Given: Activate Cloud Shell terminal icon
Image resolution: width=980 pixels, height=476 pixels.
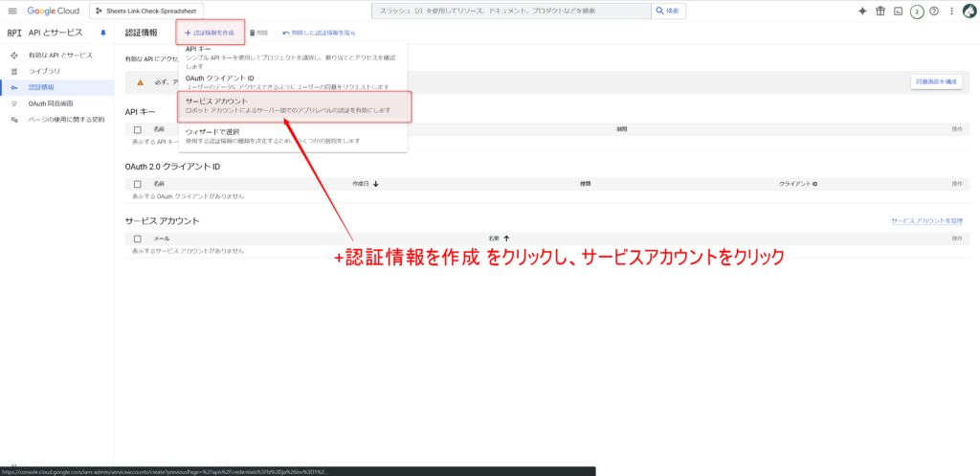Looking at the screenshot, I should pos(899,11).
